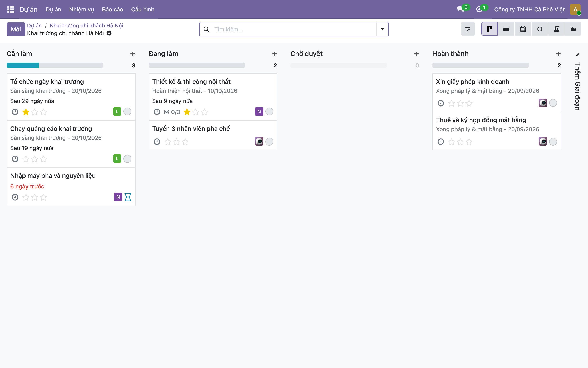
Task: Click the Cần làm progress bar
Action: pos(55,65)
